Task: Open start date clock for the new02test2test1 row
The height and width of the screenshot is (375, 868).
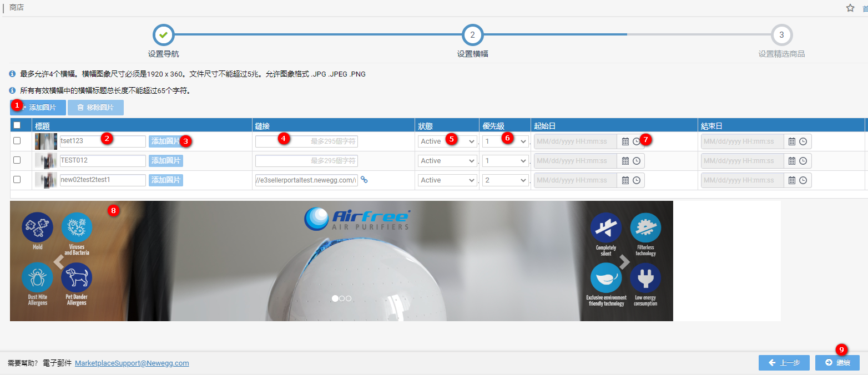Action: pos(637,180)
